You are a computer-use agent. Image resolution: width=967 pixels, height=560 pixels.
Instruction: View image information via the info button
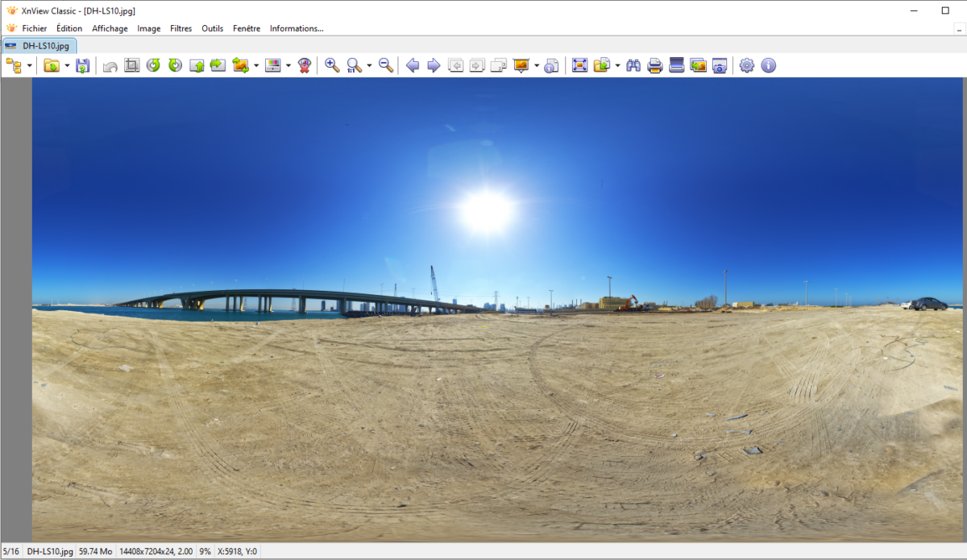(x=768, y=65)
